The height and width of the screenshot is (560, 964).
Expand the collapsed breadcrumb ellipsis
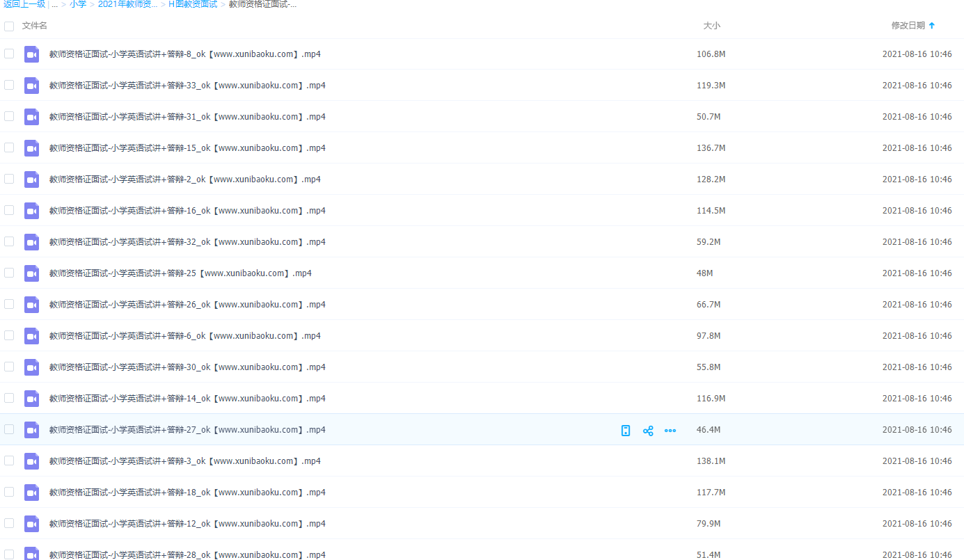click(55, 4)
